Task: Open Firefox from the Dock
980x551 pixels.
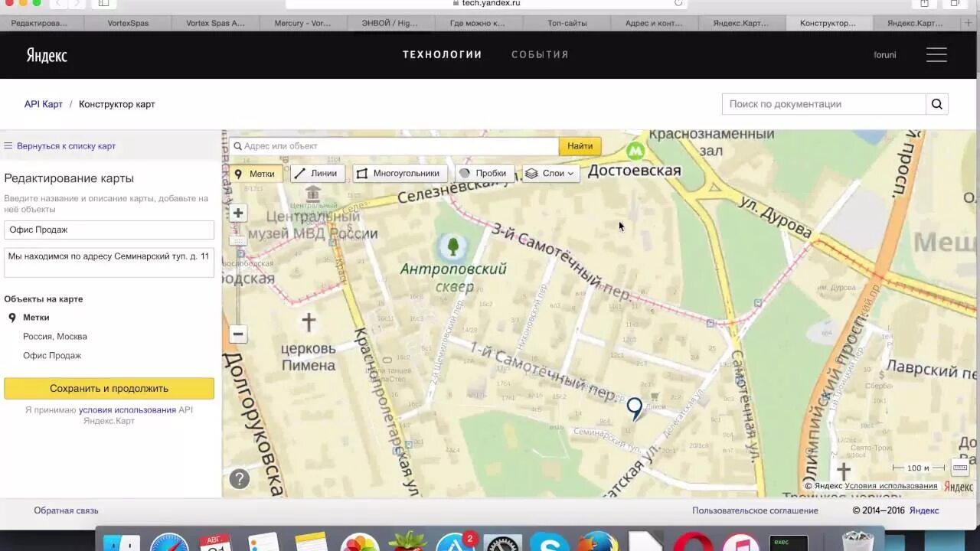Action: (597, 543)
